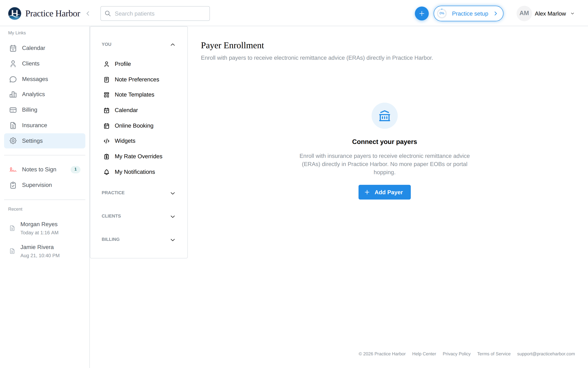Image resolution: width=588 pixels, height=368 pixels.
Task: Open Calendar from My Links
Action: (x=45, y=48)
